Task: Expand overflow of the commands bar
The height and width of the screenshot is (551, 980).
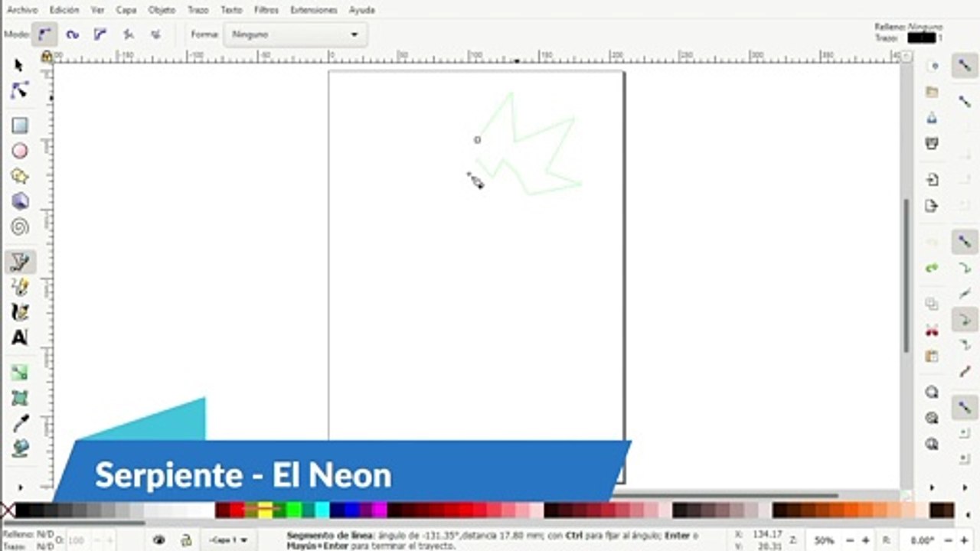Action: pos(932,487)
